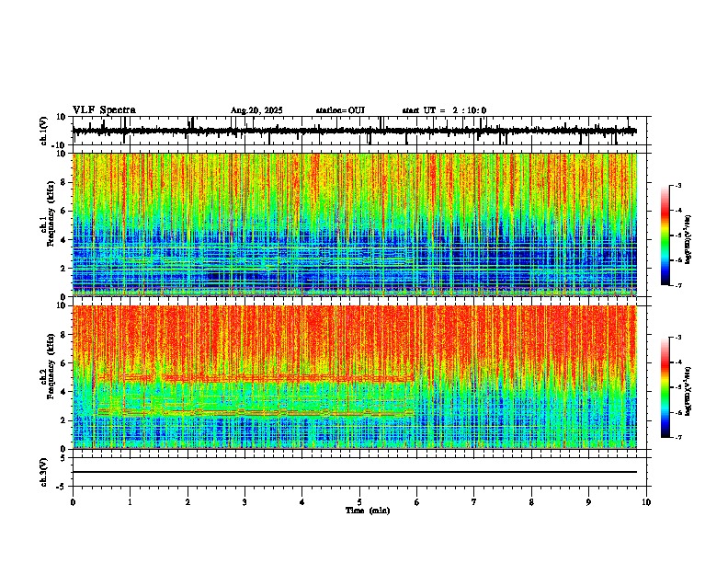This screenshot has height=563, width=728.
Task: Click the ch.2 spectrogram color scale bar
Action: (665, 387)
